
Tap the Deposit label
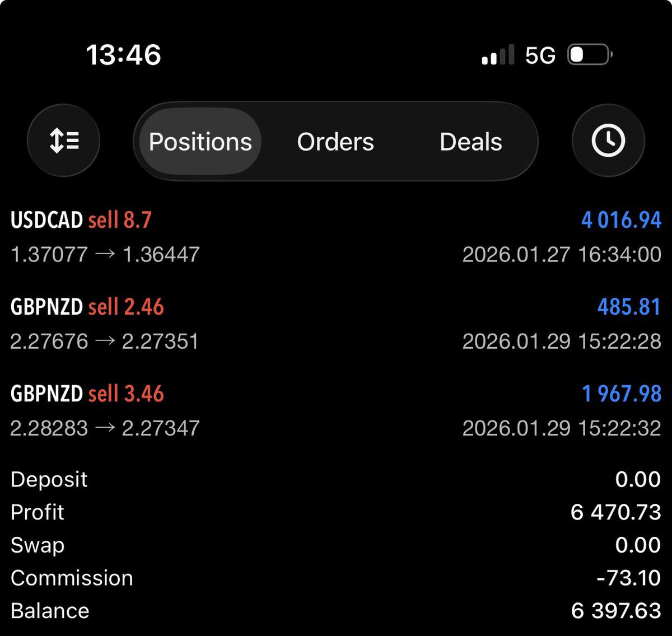pyautogui.click(x=49, y=480)
